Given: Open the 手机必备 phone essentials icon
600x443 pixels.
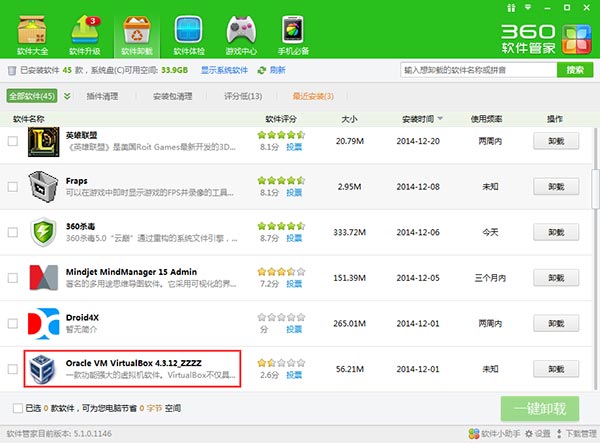Looking at the screenshot, I should 294,31.
